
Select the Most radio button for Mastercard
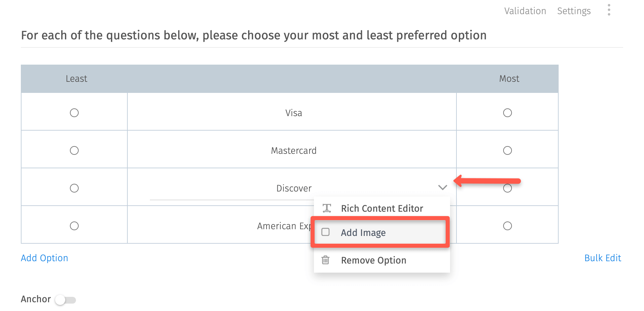click(508, 150)
